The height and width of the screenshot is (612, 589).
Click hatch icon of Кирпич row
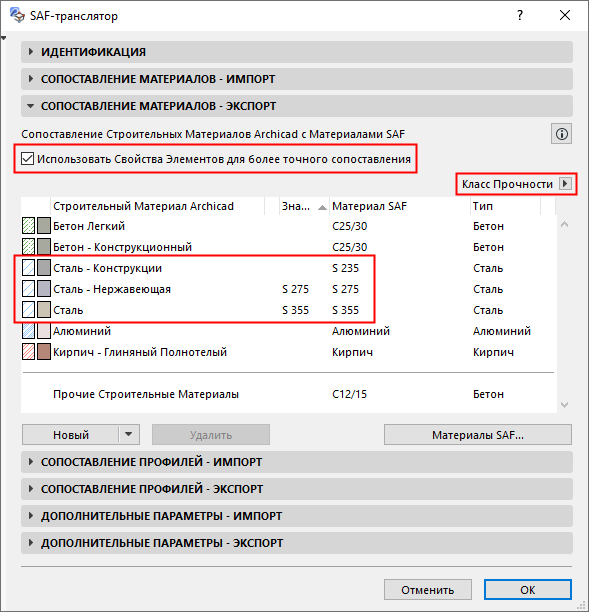(28, 352)
